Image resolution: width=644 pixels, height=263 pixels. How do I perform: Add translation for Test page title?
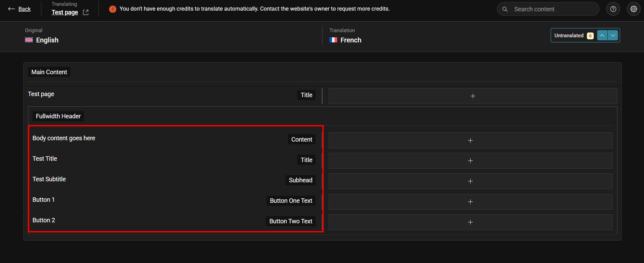473,96
